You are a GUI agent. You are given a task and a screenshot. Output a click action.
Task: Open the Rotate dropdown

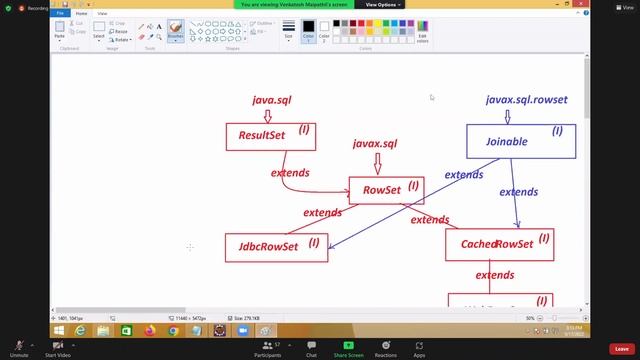[x=120, y=40]
